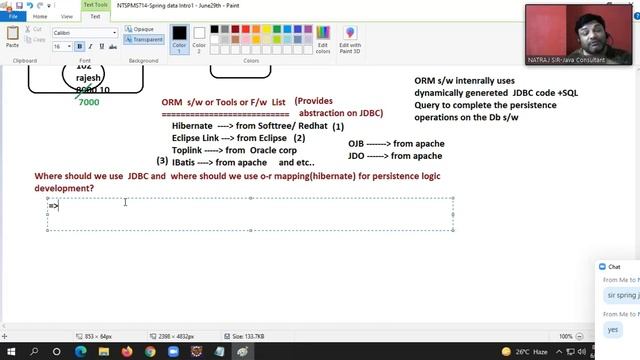Redo the last undone action
This screenshot has width=640, height=360.
(40, 5)
